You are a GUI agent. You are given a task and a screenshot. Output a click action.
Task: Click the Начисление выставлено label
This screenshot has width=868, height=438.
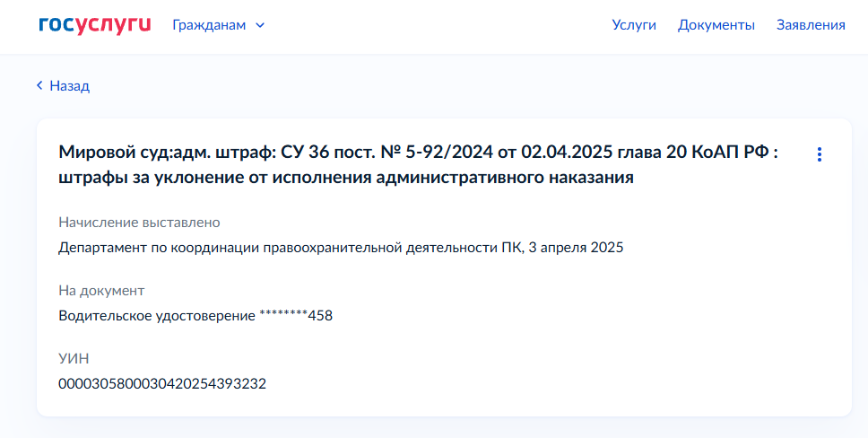[139, 223]
